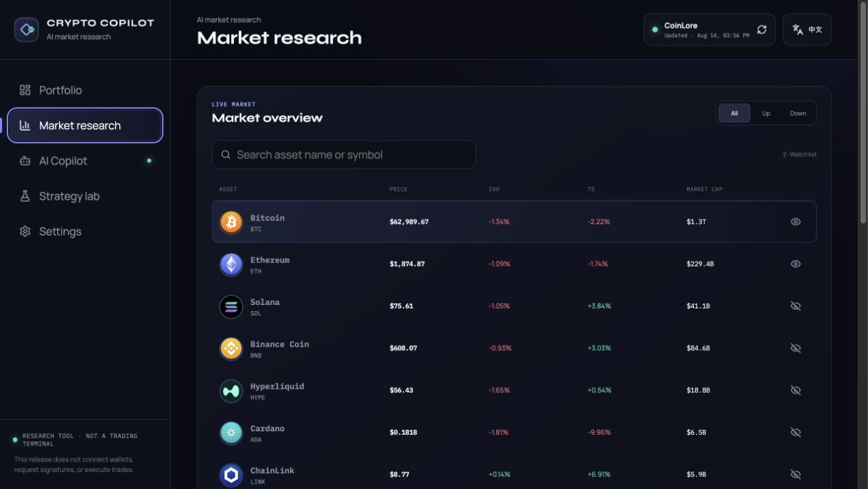The height and width of the screenshot is (489, 868).
Task: Focus the asset search field
Action: (x=344, y=155)
